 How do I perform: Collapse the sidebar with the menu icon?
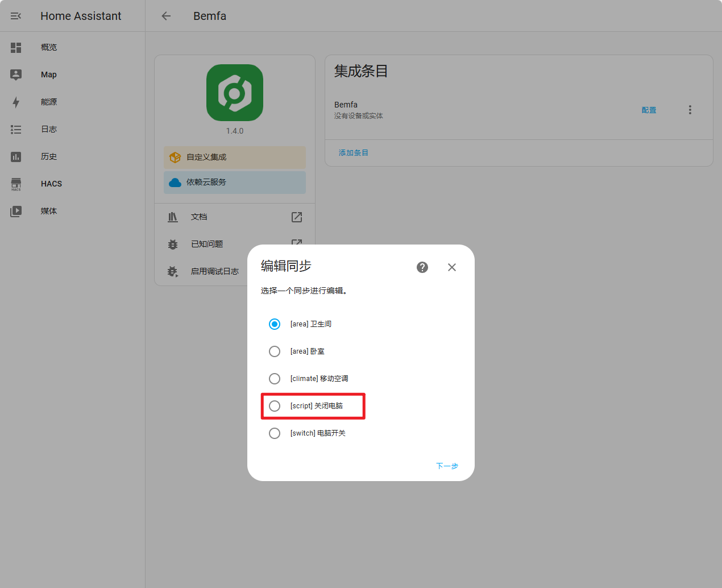coord(16,16)
